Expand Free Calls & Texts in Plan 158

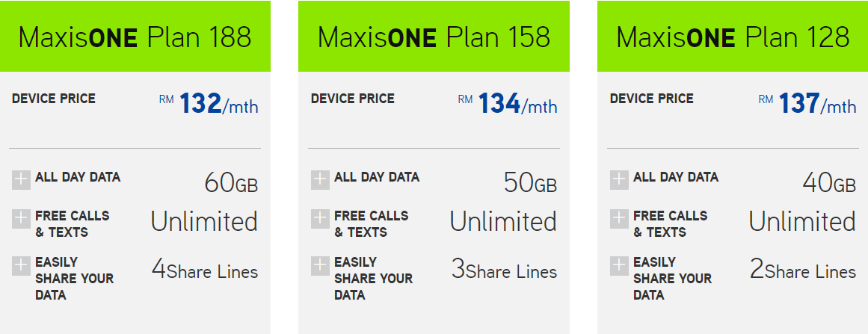[320, 219]
